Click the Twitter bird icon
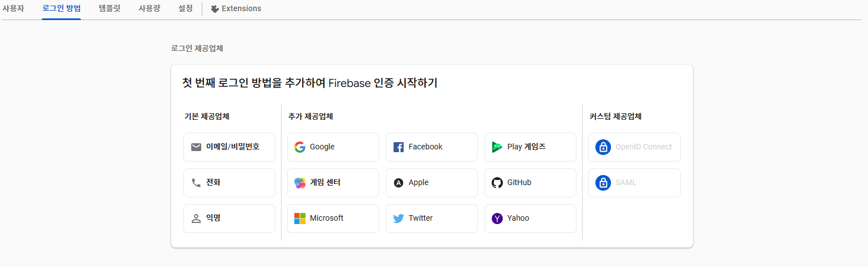Image resolution: width=868 pixels, height=267 pixels. [x=399, y=219]
